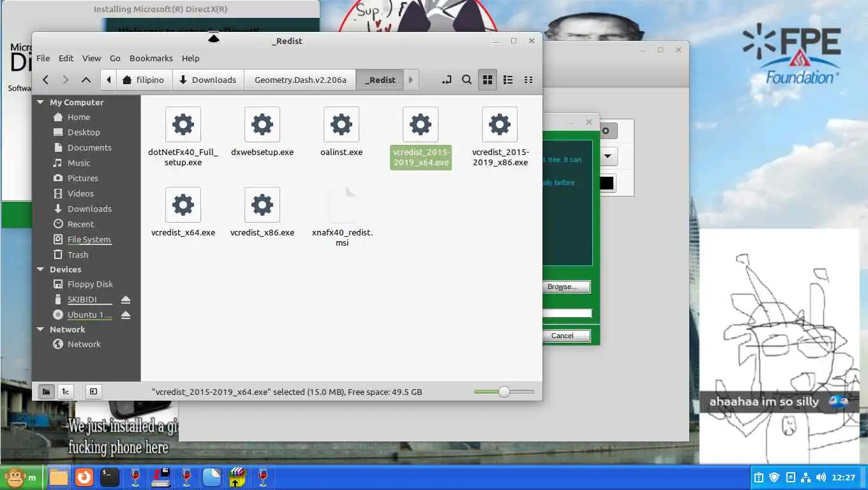This screenshot has height=490, width=868.
Task: Switch to icon view
Action: tap(488, 80)
